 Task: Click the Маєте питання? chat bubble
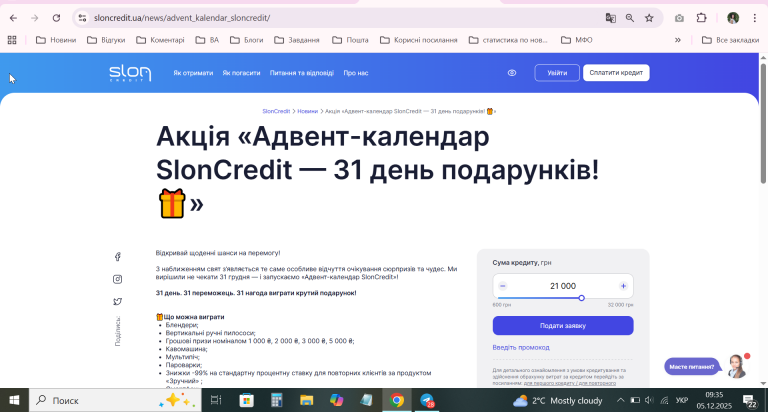tap(691, 366)
